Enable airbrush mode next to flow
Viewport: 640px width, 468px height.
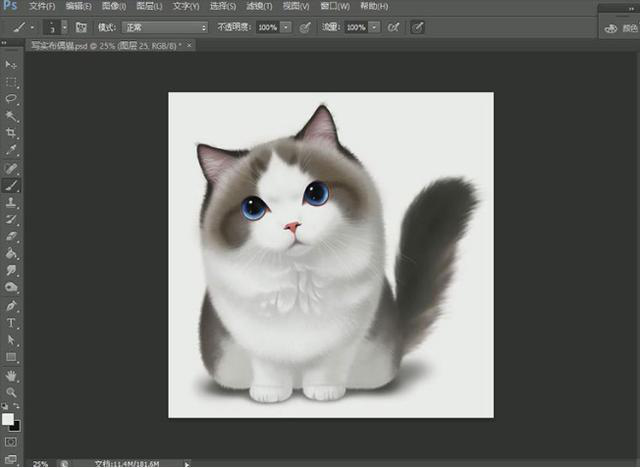393,27
